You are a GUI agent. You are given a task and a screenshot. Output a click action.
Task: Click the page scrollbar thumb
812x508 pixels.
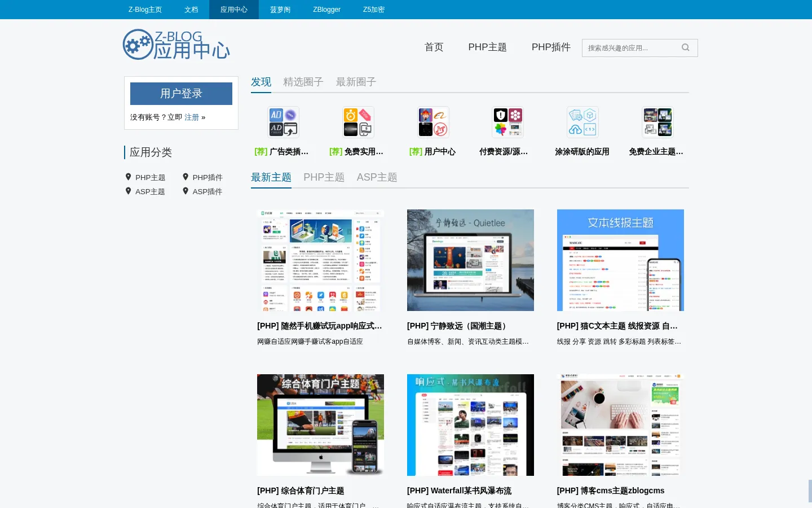tap(810, 491)
